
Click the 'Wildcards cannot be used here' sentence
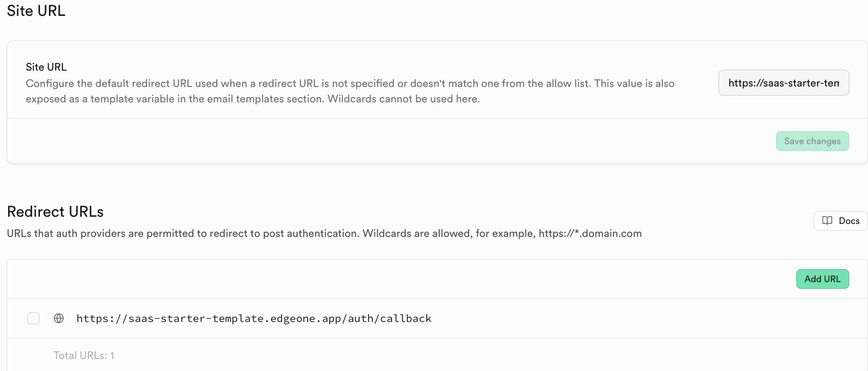(404, 99)
